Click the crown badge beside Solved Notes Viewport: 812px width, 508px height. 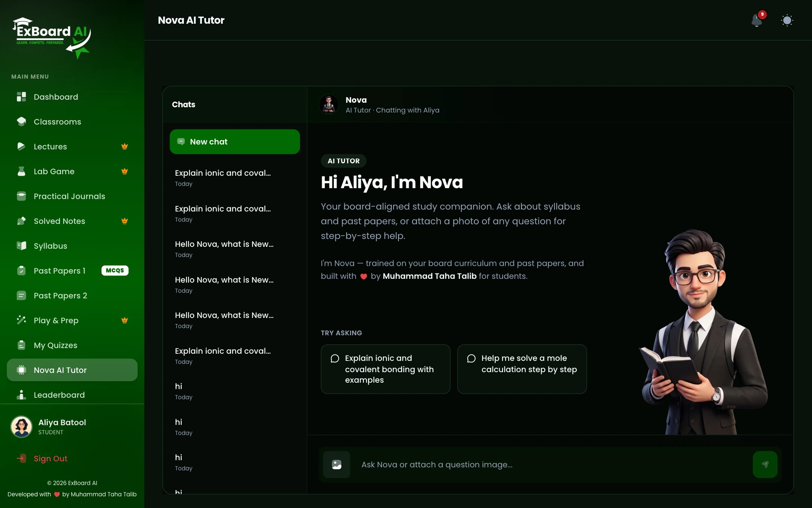pyautogui.click(x=124, y=221)
